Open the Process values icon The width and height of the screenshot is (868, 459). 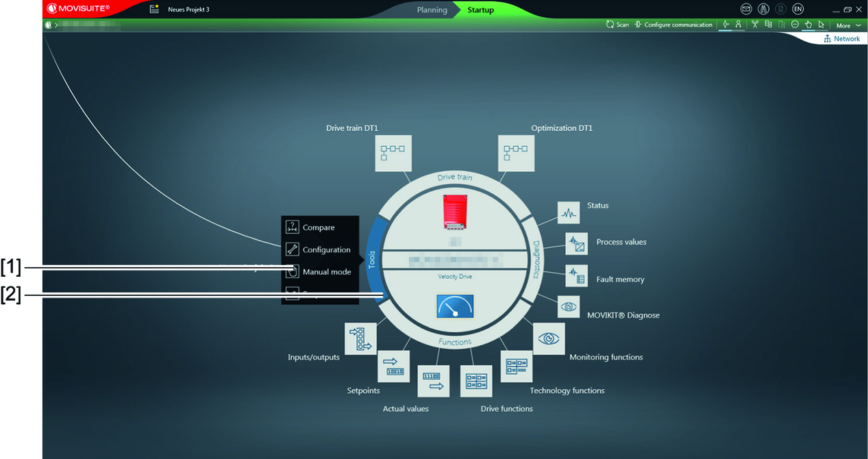[x=576, y=244]
